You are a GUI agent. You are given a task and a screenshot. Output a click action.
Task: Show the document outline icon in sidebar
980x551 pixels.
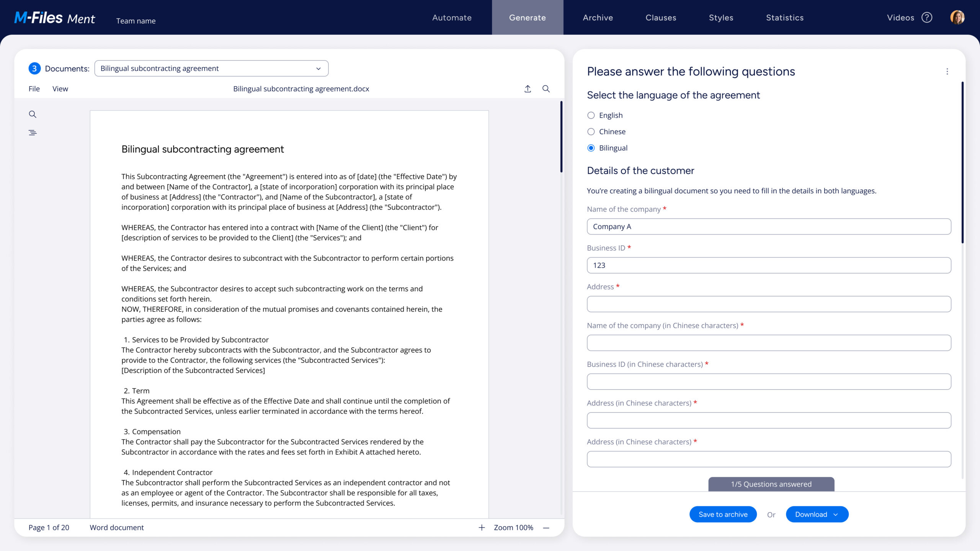click(x=33, y=133)
